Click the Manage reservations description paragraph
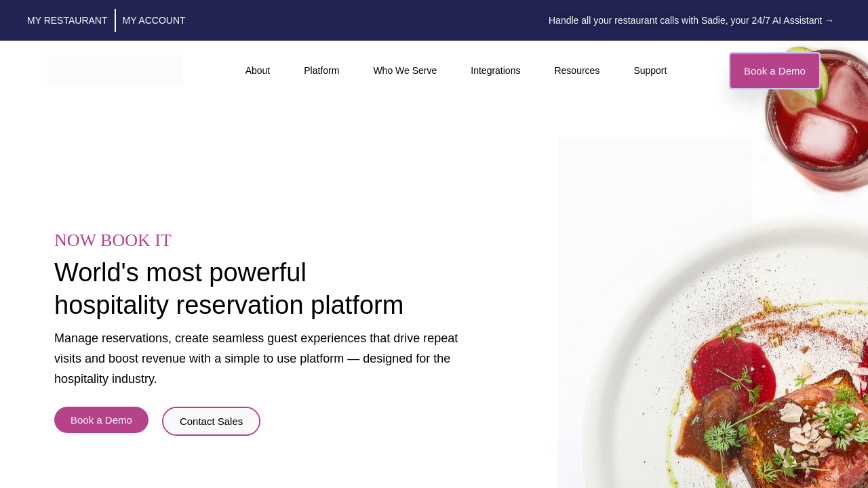The image size is (868, 488). [x=256, y=359]
